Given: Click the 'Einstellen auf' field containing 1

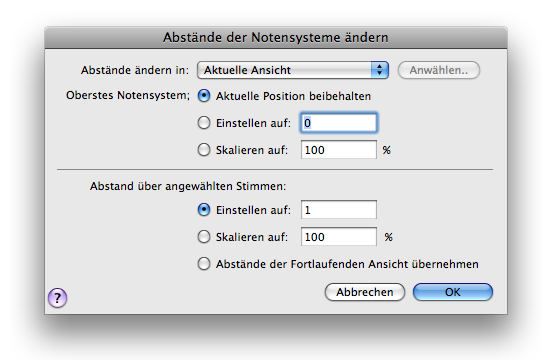Looking at the screenshot, I should click(x=338, y=210).
